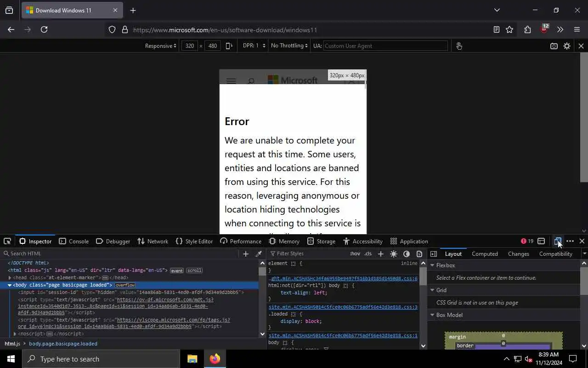Bookmark this page with star
Image resolution: width=588 pixels, height=368 pixels.
(x=509, y=29)
